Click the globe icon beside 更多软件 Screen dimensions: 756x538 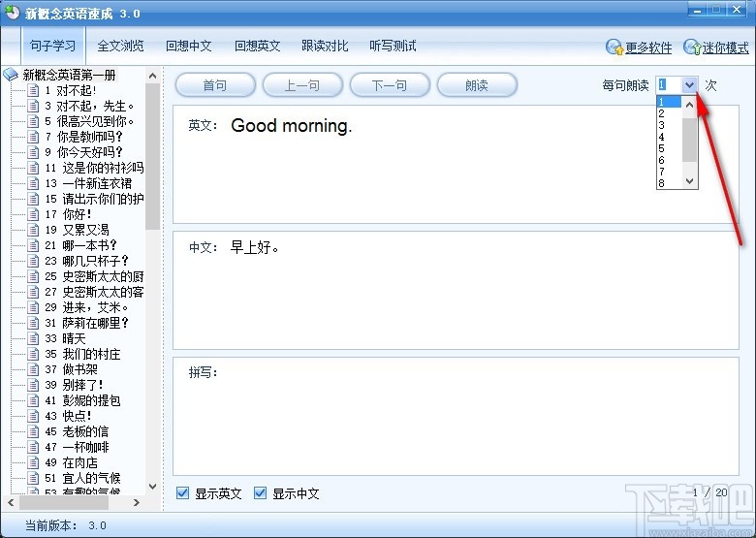[614, 47]
